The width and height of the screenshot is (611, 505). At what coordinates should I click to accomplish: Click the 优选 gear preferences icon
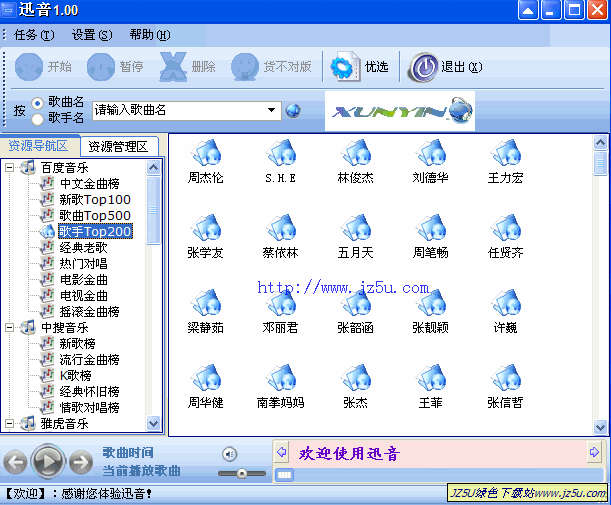tap(345, 67)
